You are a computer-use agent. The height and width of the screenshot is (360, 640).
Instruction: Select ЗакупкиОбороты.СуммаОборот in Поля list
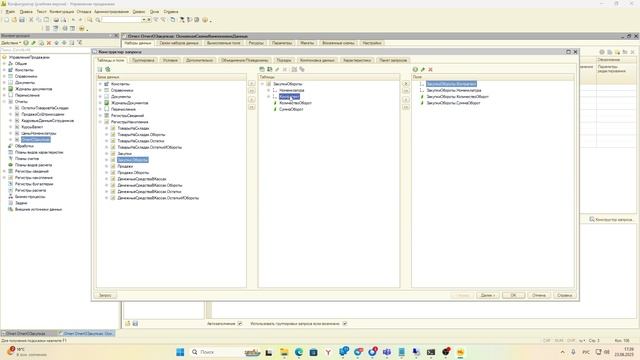coord(453,103)
